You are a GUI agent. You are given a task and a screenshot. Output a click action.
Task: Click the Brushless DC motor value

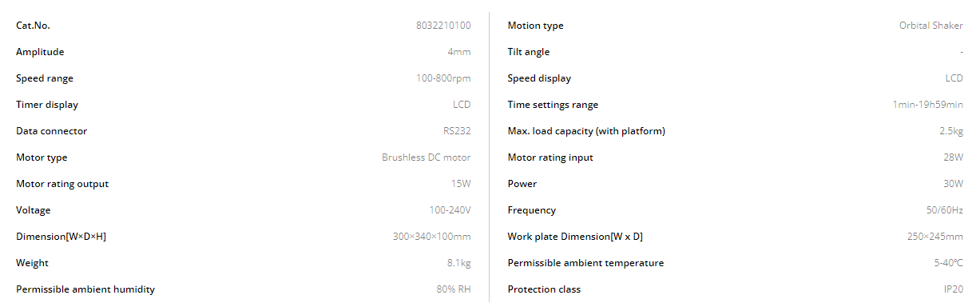click(427, 157)
